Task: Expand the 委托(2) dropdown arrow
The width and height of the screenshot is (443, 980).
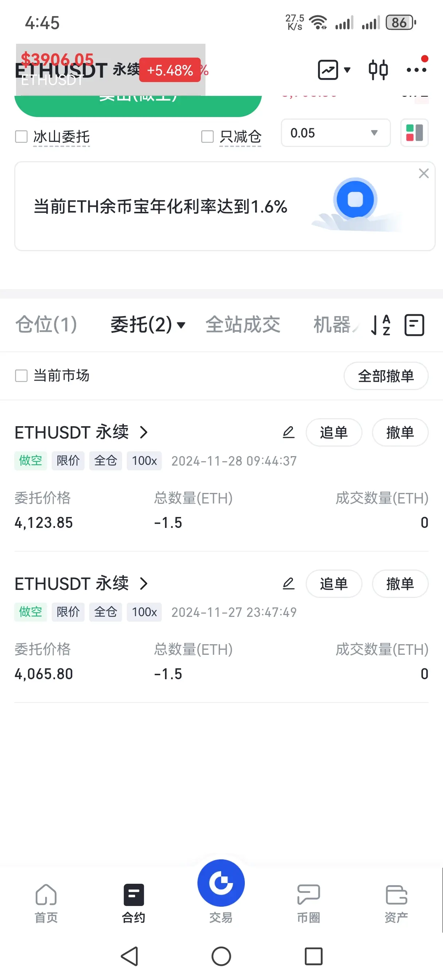Action: point(181,325)
